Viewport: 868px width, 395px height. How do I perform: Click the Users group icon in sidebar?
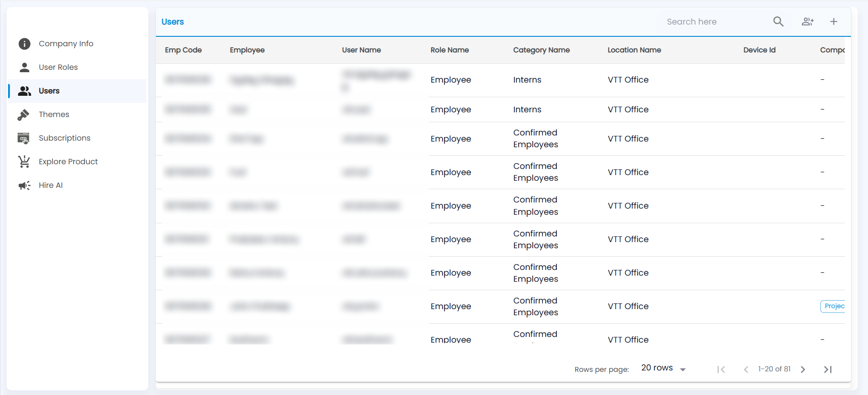[x=25, y=91]
